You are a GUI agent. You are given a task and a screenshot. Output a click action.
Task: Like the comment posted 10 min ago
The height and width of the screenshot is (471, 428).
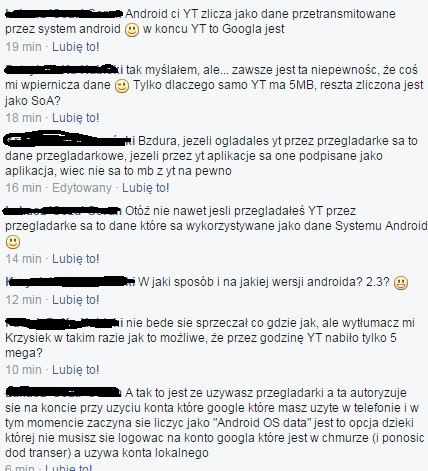click(76, 370)
